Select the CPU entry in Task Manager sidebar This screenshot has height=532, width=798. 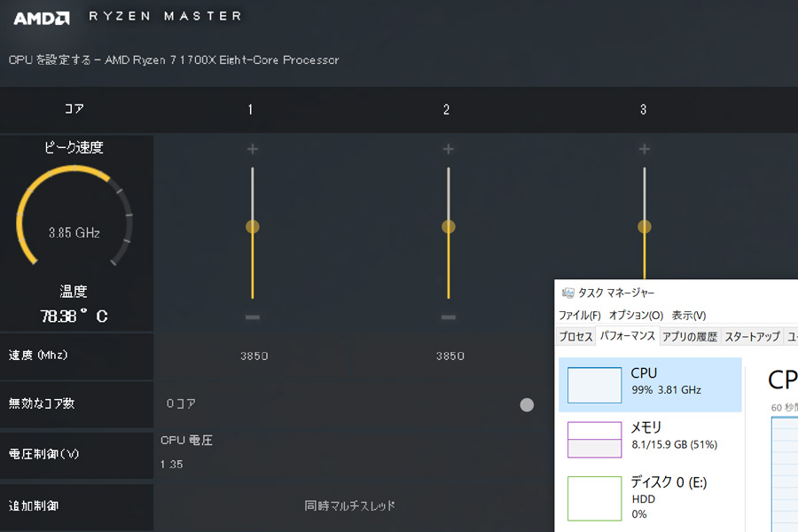pyautogui.click(x=650, y=385)
